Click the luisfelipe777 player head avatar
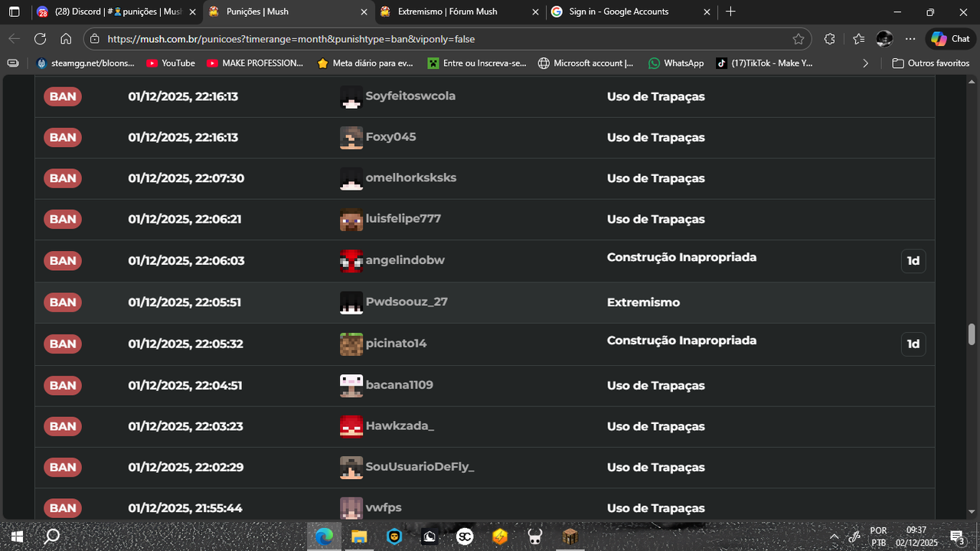980x551 pixels. click(351, 220)
